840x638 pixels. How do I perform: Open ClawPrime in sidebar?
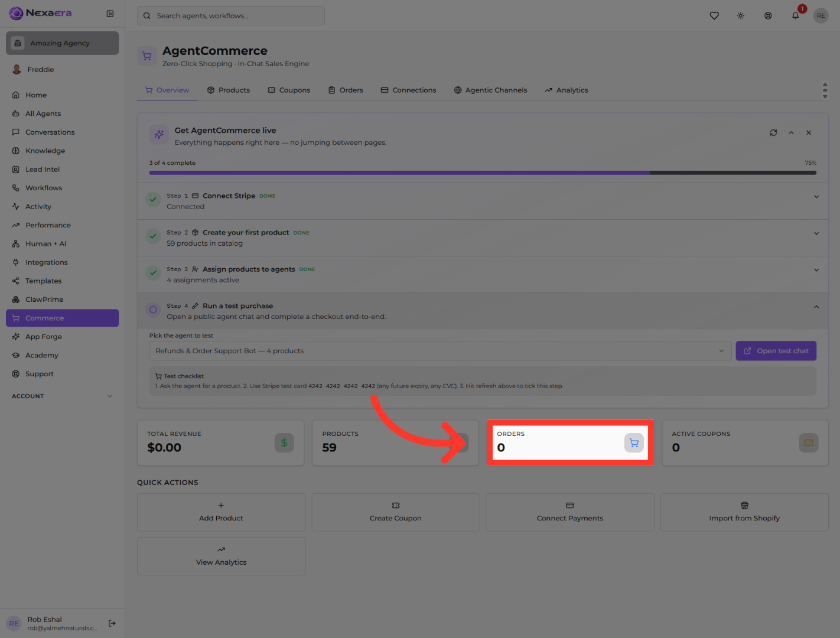pyautogui.click(x=62, y=300)
